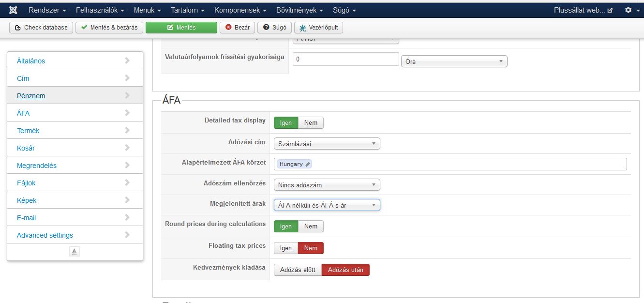644x303 pixels.
Task: Open the Felhasználók menu
Action: pyautogui.click(x=101, y=10)
